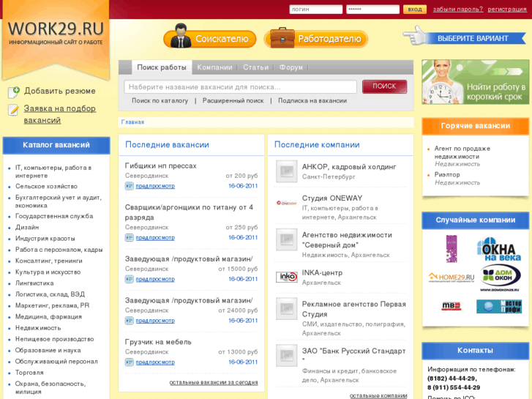Click the MB company logo
The image size is (532, 399).
(452, 306)
